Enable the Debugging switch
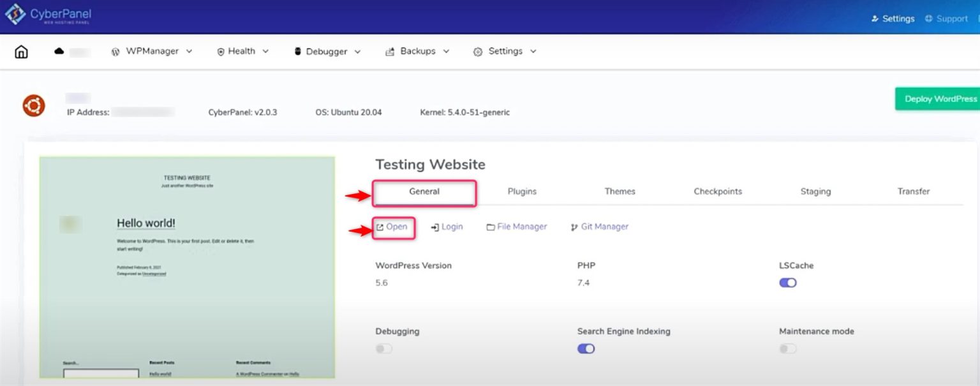The height and width of the screenshot is (386, 980). [x=384, y=348]
